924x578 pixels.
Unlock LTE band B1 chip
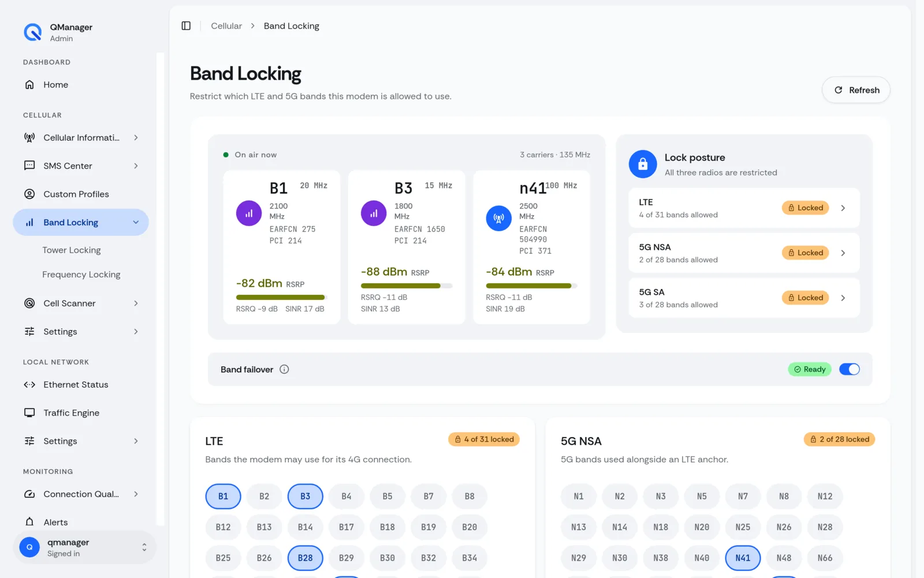[223, 497]
